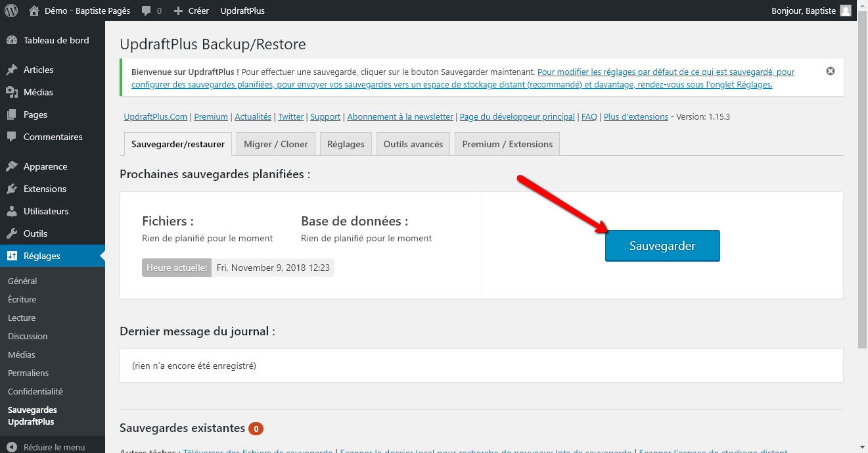Open the UpdraftPlus.Com link
Image resolution: width=868 pixels, height=453 pixels.
coord(156,116)
